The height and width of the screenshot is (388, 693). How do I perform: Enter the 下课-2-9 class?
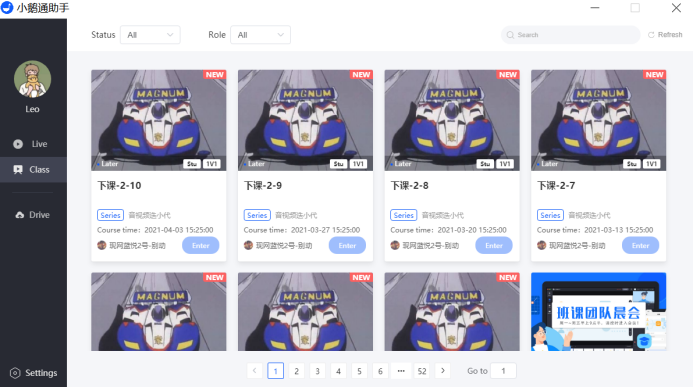click(x=347, y=245)
